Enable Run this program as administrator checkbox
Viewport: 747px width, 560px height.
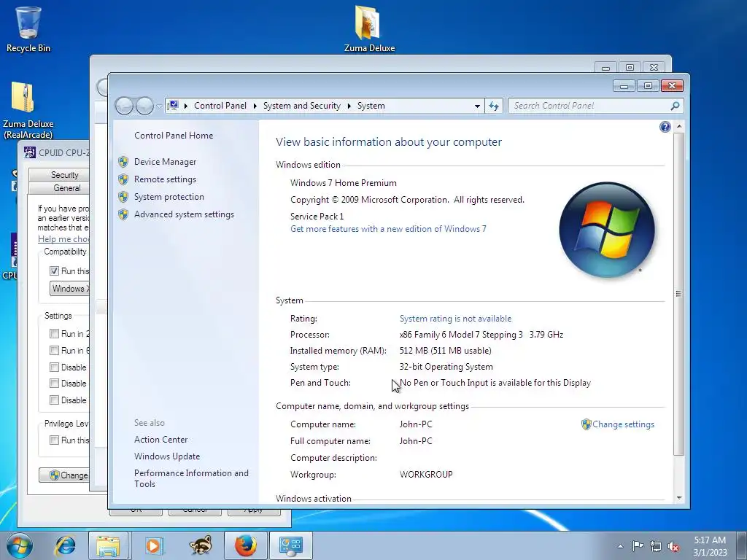coord(54,440)
